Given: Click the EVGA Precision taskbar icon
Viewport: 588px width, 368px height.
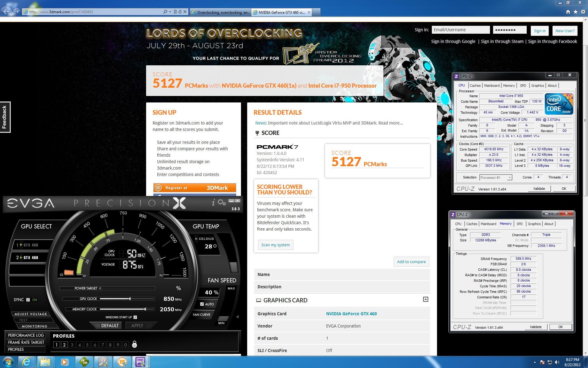Looking at the screenshot, I should click(x=103, y=362).
